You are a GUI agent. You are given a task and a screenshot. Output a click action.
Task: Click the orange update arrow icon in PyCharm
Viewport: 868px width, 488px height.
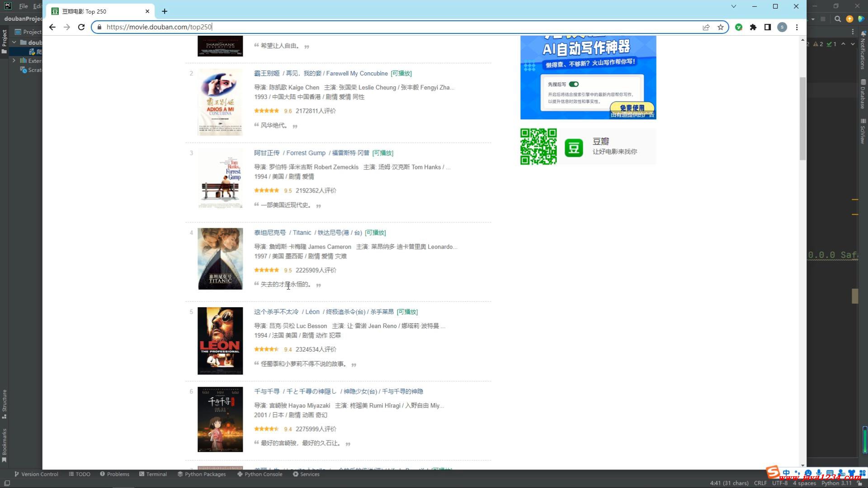[x=849, y=19]
